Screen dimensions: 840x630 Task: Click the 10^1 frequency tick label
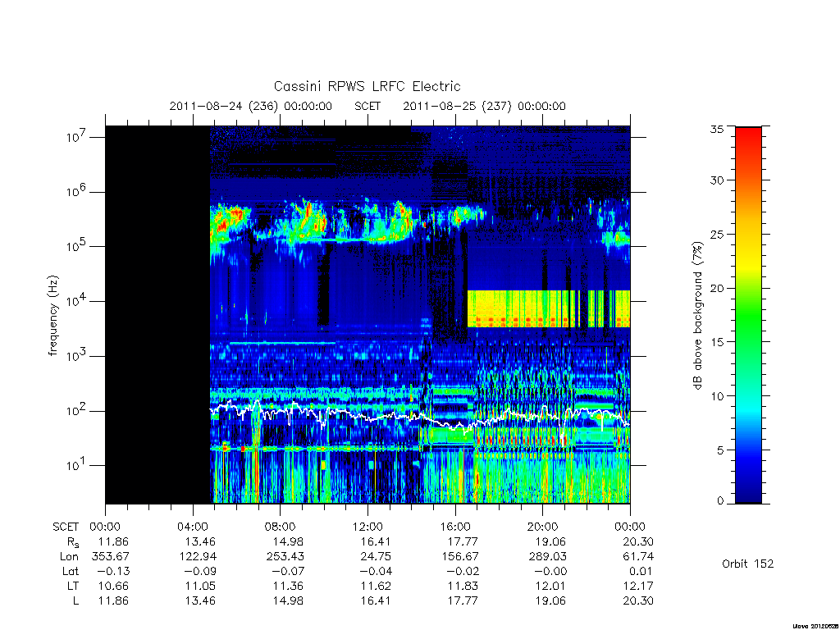(x=77, y=465)
